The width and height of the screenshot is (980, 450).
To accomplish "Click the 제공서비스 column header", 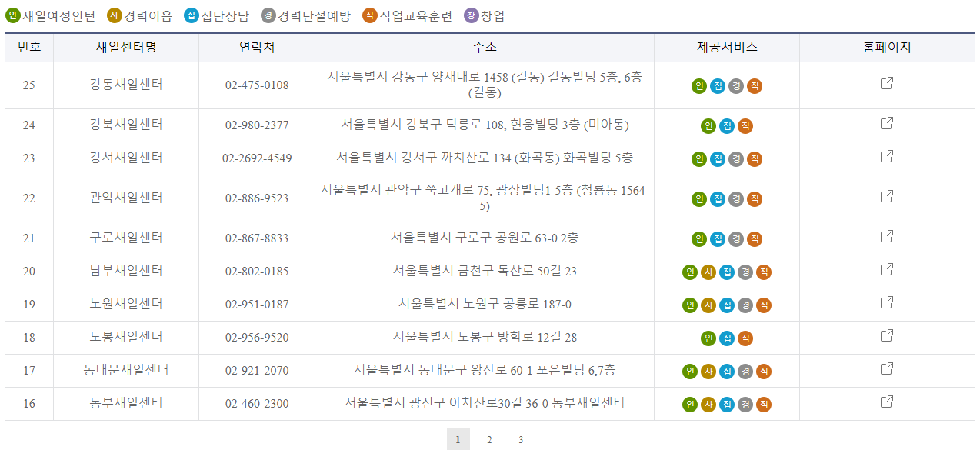I will click(x=727, y=47).
